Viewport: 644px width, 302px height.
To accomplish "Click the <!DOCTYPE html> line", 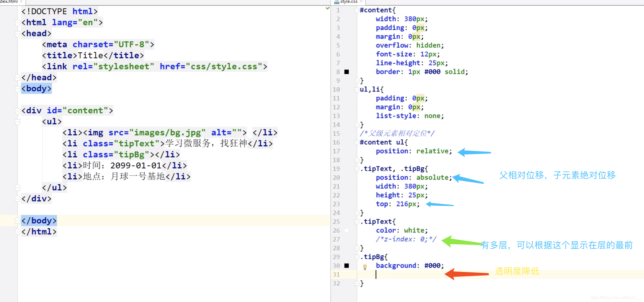I will [x=59, y=12].
